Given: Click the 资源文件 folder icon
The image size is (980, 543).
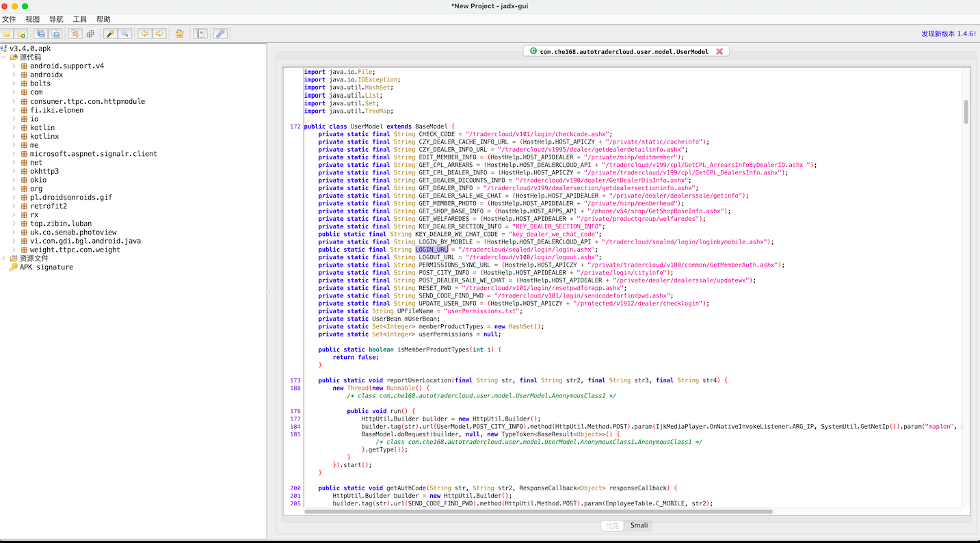Looking at the screenshot, I should (14, 259).
